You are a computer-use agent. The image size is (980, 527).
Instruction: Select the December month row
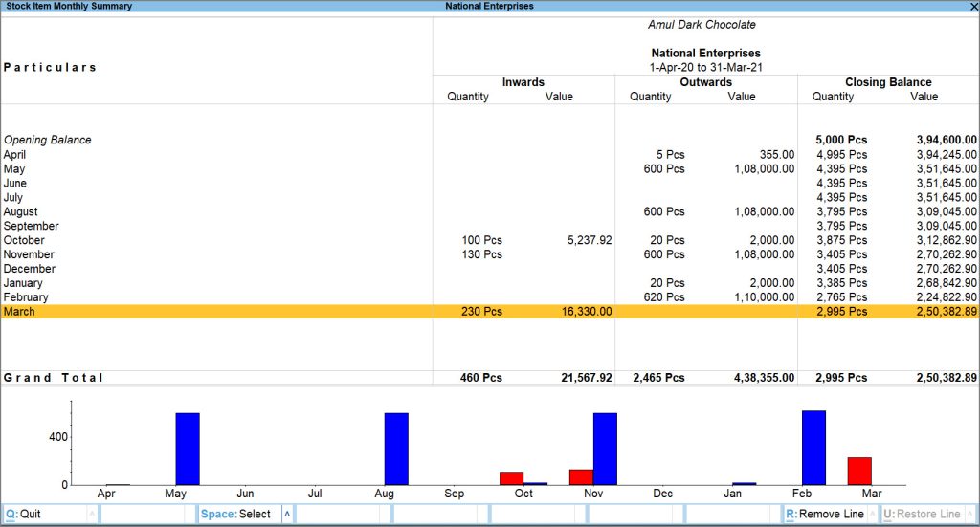(x=490, y=269)
